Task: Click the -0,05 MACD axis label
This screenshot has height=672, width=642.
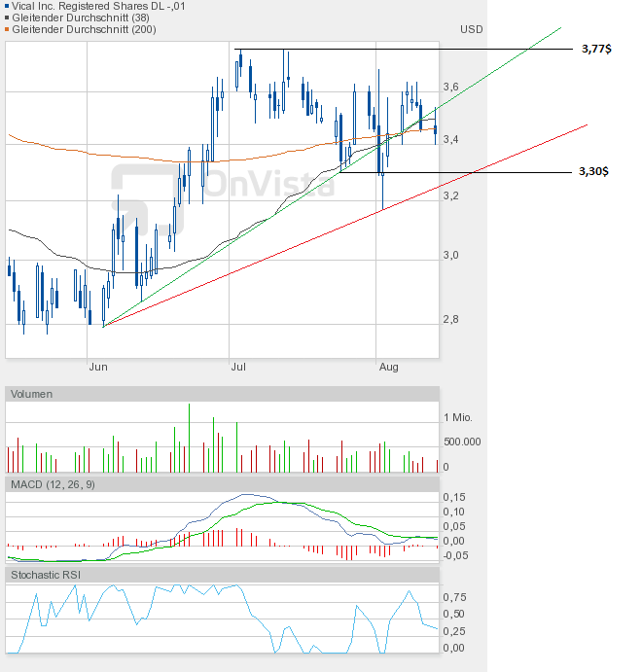Action: point(455,555)
